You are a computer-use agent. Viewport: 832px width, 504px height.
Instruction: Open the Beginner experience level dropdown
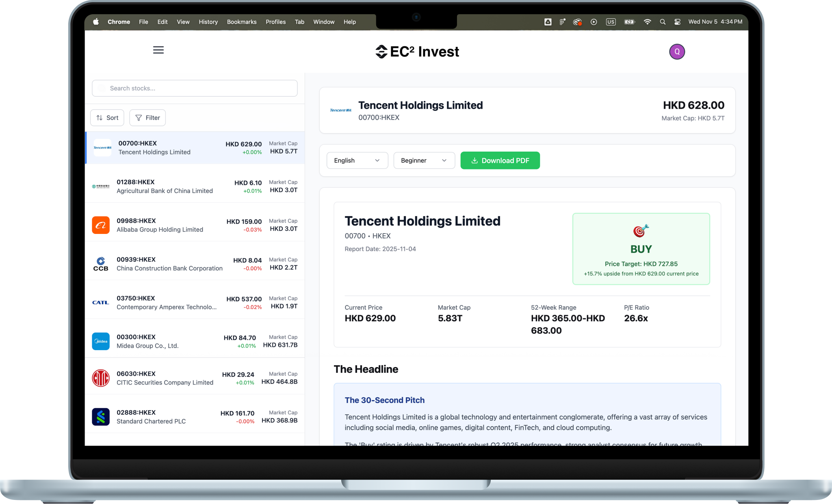(424, 160)
